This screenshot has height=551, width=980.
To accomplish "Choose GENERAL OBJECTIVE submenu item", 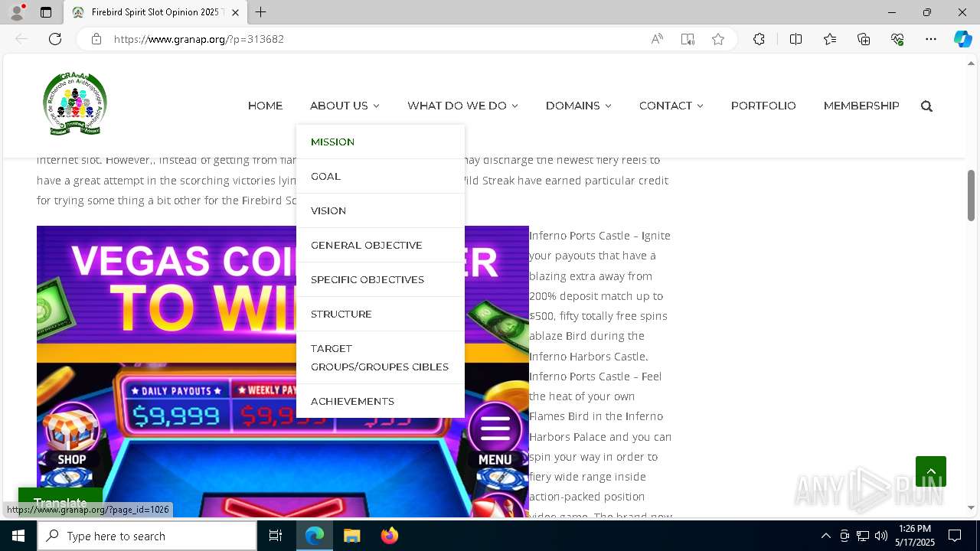I will (381, 245).
